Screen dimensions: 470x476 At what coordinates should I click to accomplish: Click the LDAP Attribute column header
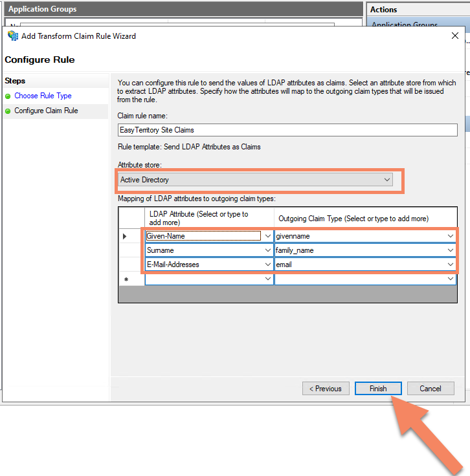pos(209,218)
